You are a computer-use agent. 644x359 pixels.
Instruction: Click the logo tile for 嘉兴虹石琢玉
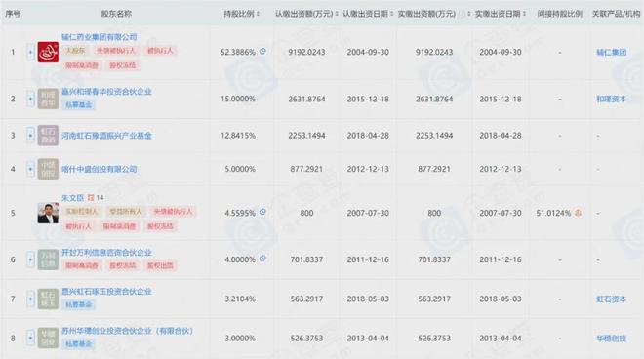click(48, 299)
